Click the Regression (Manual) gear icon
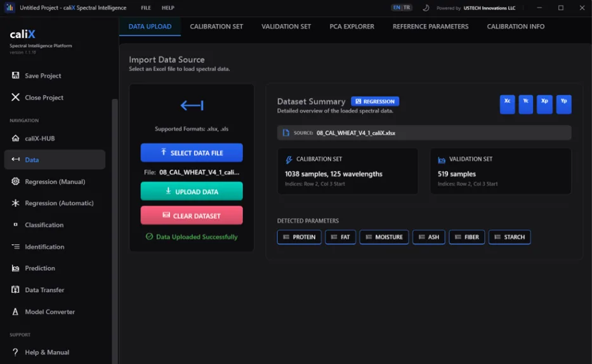The image size is (592, 364). (15, 181)
